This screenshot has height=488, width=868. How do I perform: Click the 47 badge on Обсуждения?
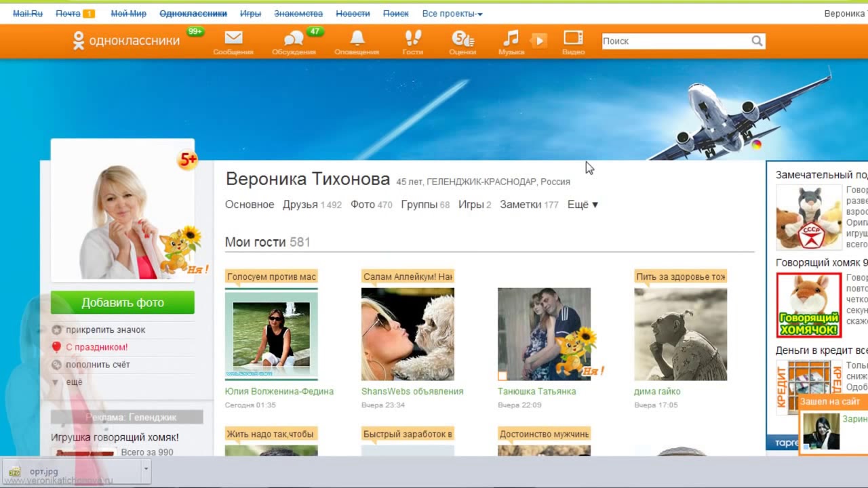click(x=314, y=31)
